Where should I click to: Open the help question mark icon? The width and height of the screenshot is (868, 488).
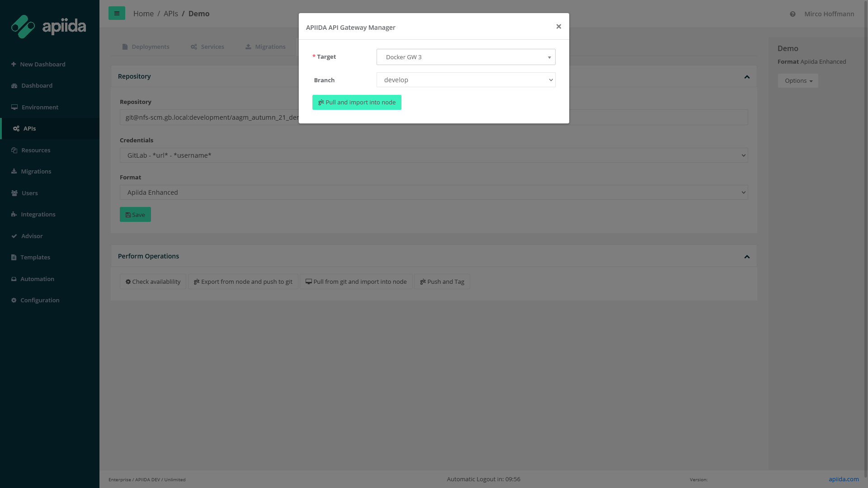click(x=793, y=14)
